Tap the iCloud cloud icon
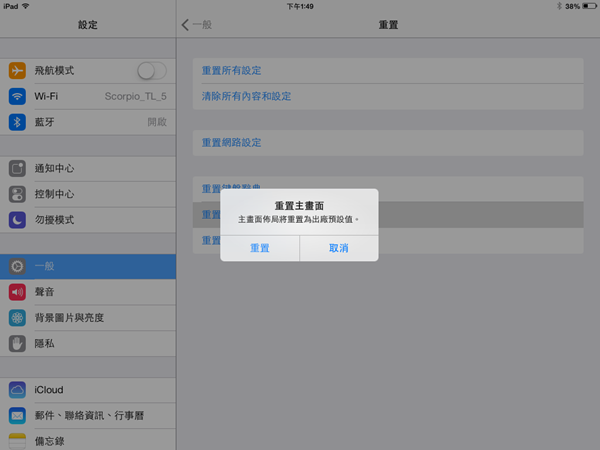This screenshot has width=600, height=450. (x=17, y=390)
